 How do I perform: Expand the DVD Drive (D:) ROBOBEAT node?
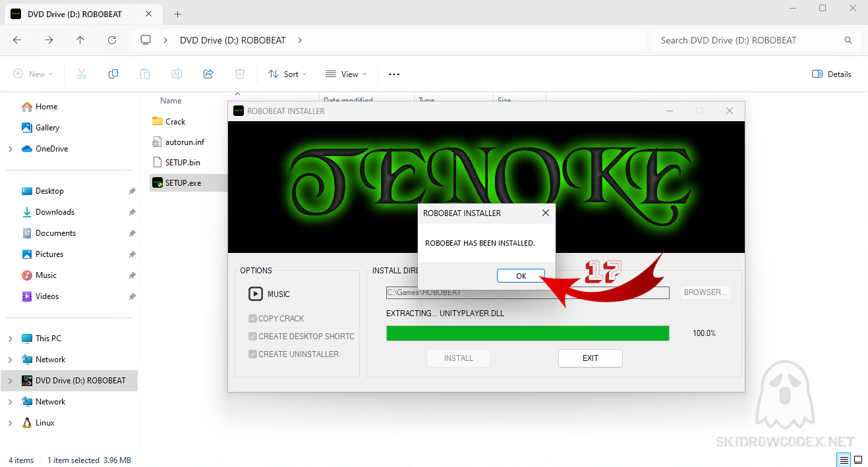coord(10,381)
